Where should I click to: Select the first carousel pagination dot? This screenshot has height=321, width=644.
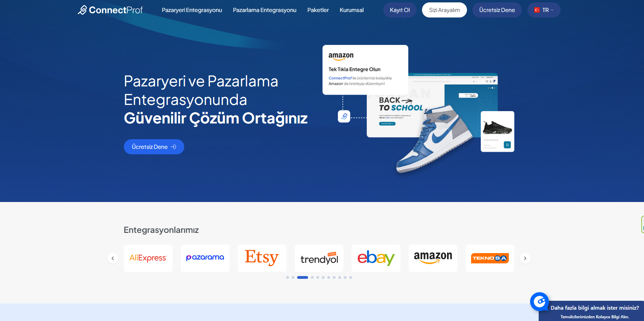[288, 277]
